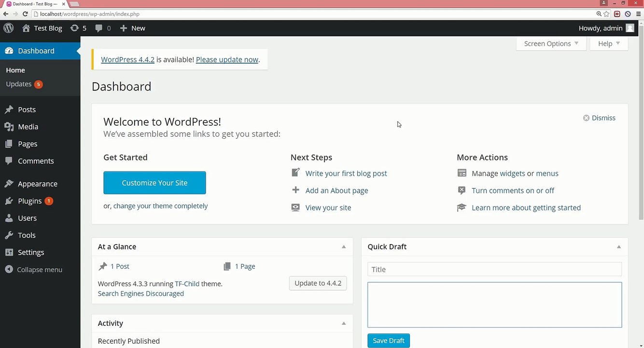Focus the Quick Draft Title field

click(494, 269)
